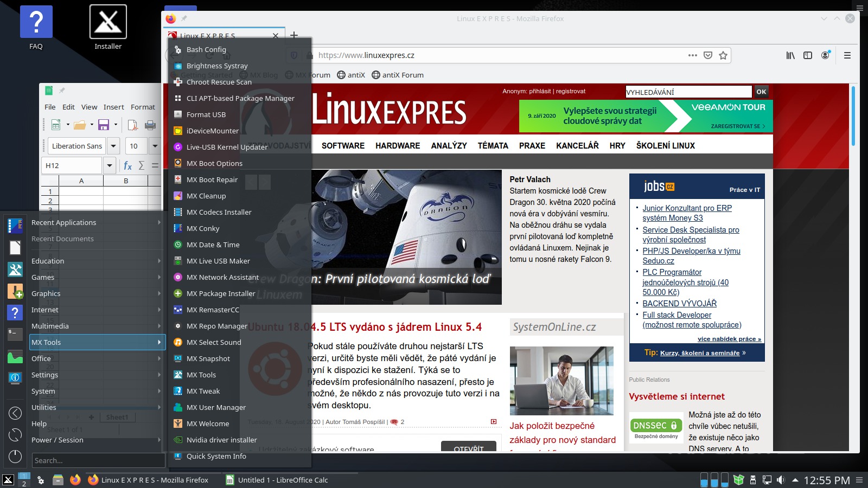Image resolution: width=868 pixels, height=488 pixels.
Task: Click the OK search button on the website
Action: (761, 92)
